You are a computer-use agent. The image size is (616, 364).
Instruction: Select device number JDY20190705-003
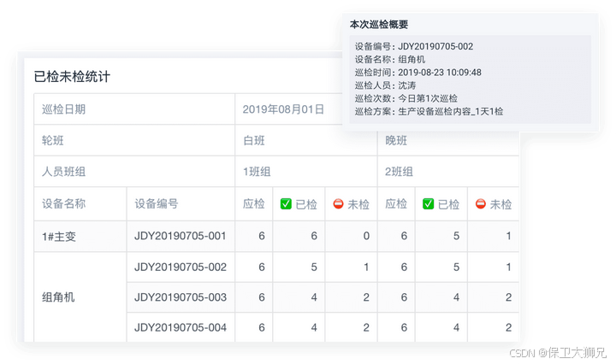point(181,297)
